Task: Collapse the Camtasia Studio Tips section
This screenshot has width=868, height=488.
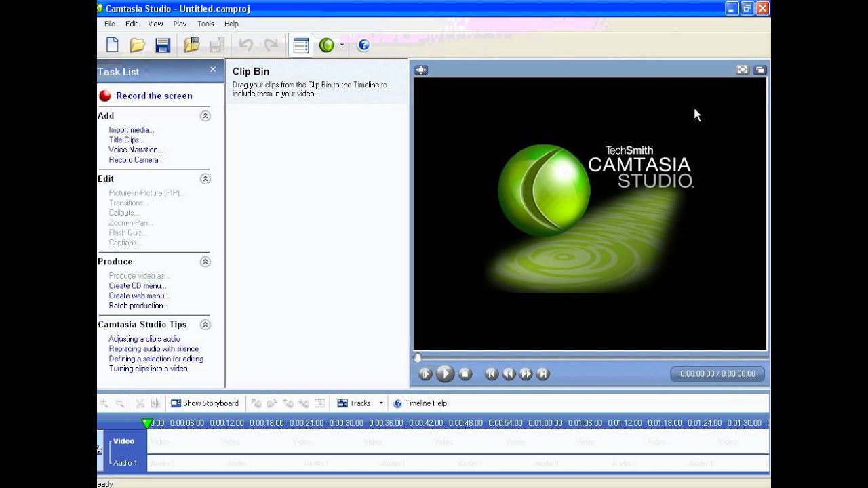Action: click(x=205, y=325)
